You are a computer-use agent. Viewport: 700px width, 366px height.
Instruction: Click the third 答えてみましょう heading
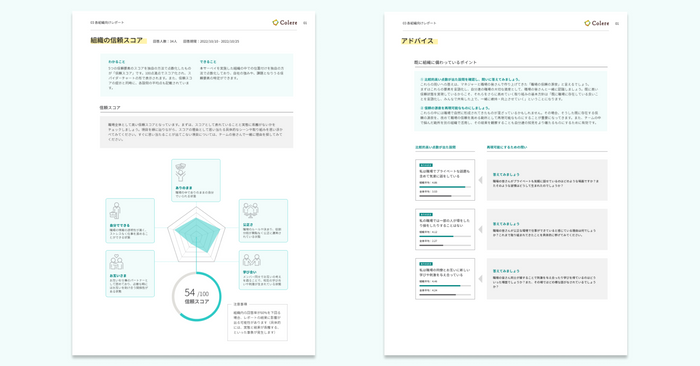(x=506, y=271)
